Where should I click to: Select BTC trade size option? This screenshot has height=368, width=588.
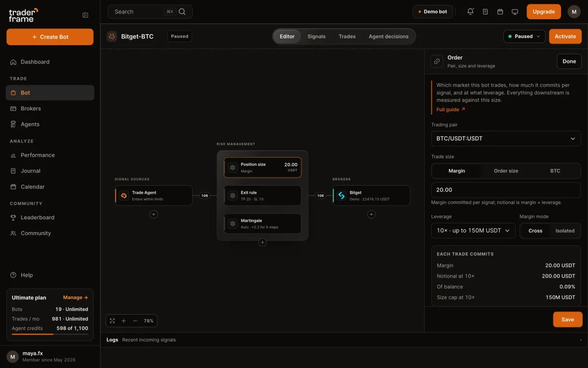click(x=555, y=171)
